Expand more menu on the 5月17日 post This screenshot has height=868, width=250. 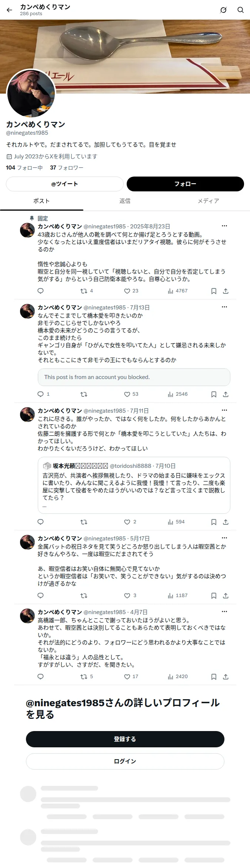point(224,538)
